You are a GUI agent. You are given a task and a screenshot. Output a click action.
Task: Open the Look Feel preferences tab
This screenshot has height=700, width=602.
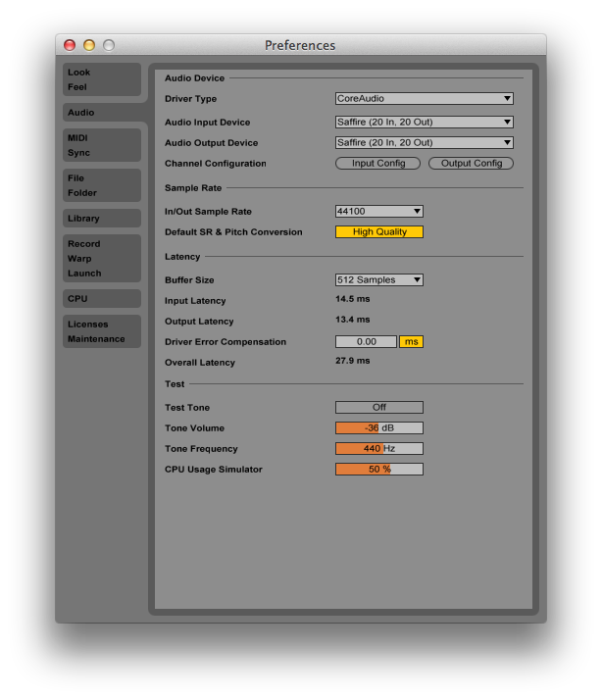[x=102, y=79]
